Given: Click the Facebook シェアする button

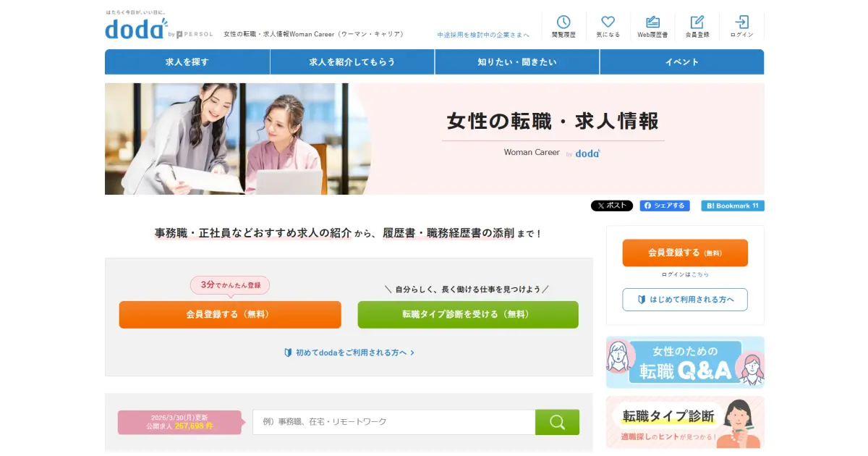Looking at the screenshot, I should click(664, 206).
